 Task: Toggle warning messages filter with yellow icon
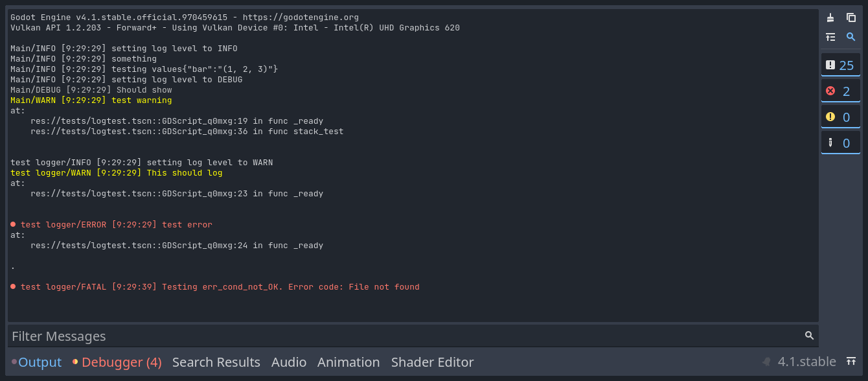[841, 117]
